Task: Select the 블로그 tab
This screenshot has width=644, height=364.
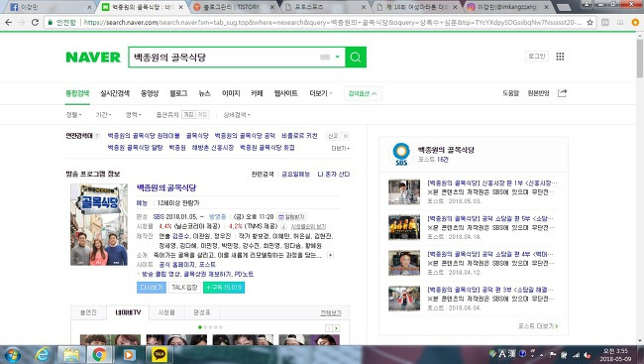Action: pos(178,93)
